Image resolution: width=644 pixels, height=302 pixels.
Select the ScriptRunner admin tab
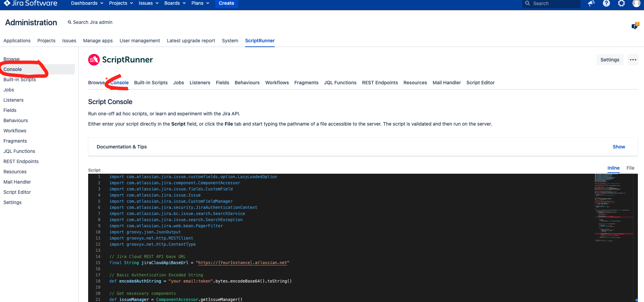pyautogui.click(x=260, y=41)
